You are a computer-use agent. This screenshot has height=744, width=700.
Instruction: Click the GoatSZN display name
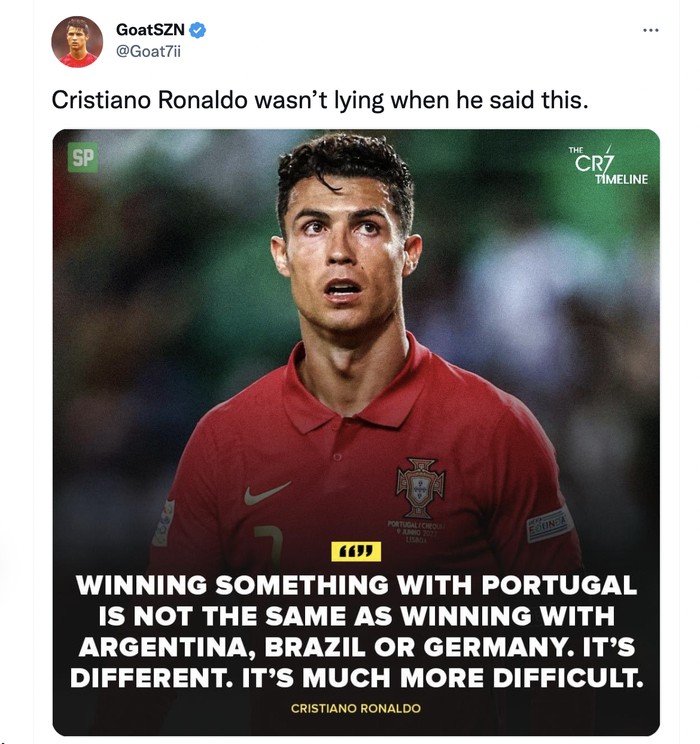[150, 31]
